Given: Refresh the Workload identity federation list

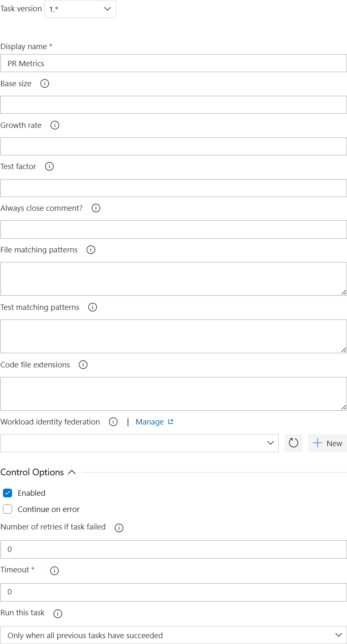Looking at the screenshot, I should pos(293,443).
